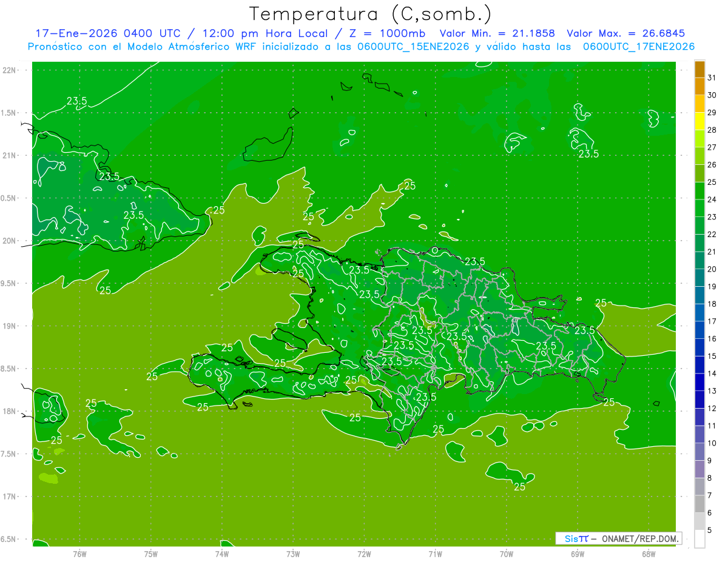Pick the legend swatch between 21 and 22

[699, 243]
